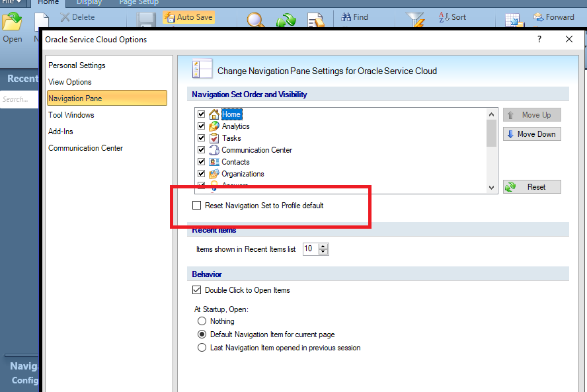Click the Contacts card icon in list
The height and width of the screenshot is (392, 587).
coord(214,162)
